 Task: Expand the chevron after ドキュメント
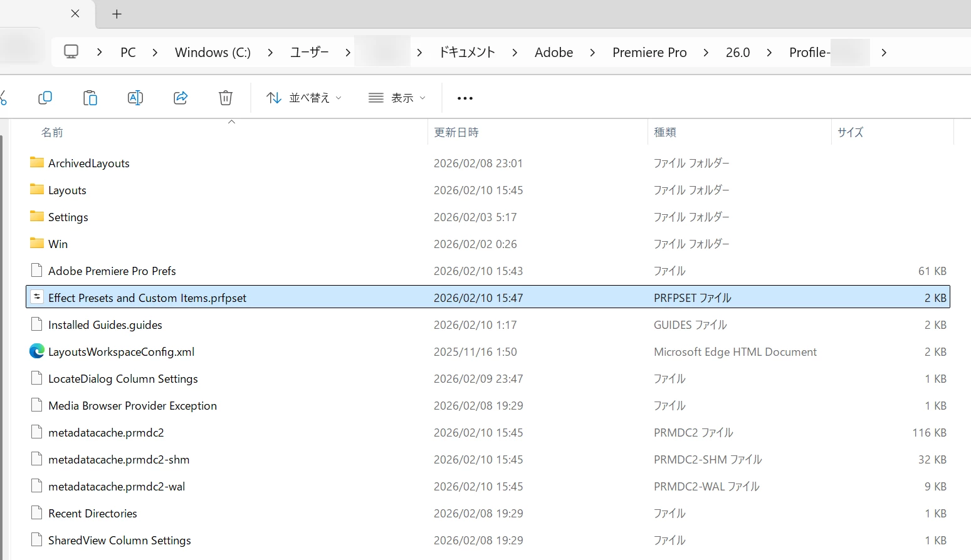point(515,53)
